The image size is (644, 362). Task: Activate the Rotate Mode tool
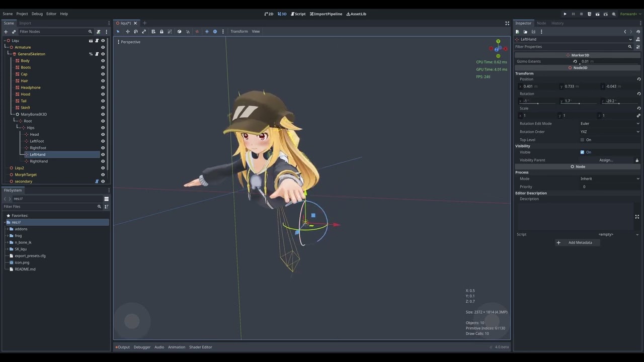tap(136, 32)
